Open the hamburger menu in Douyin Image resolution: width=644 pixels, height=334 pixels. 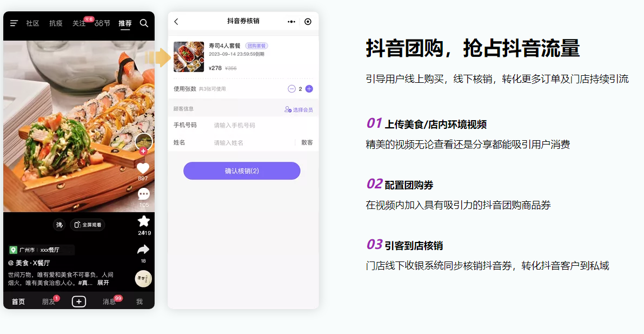click(14, 23)
